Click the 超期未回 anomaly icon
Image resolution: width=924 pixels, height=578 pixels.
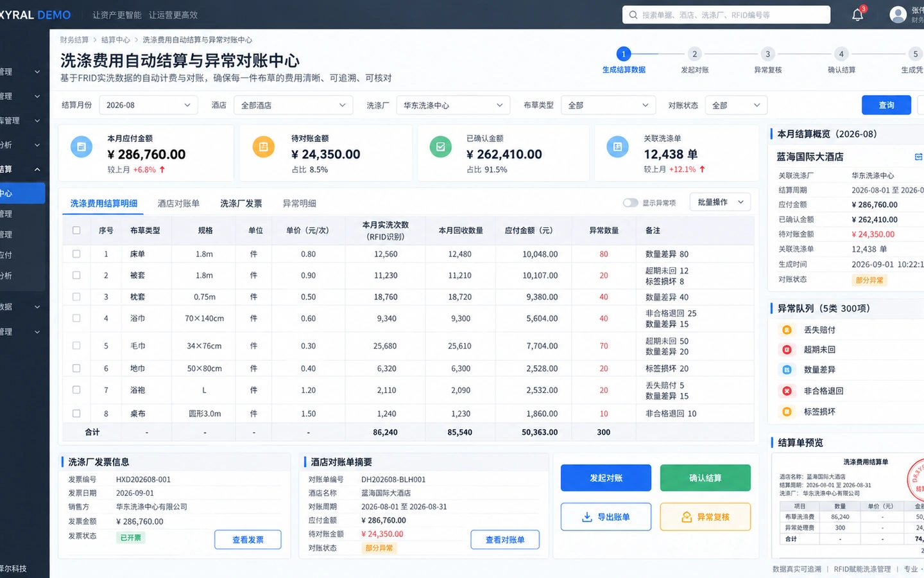(x=787, y=349)
